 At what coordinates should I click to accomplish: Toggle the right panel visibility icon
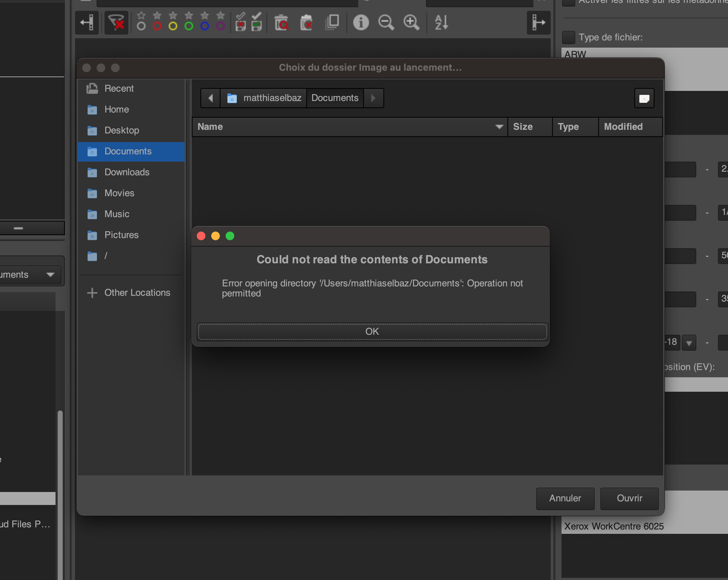(538, 23)
